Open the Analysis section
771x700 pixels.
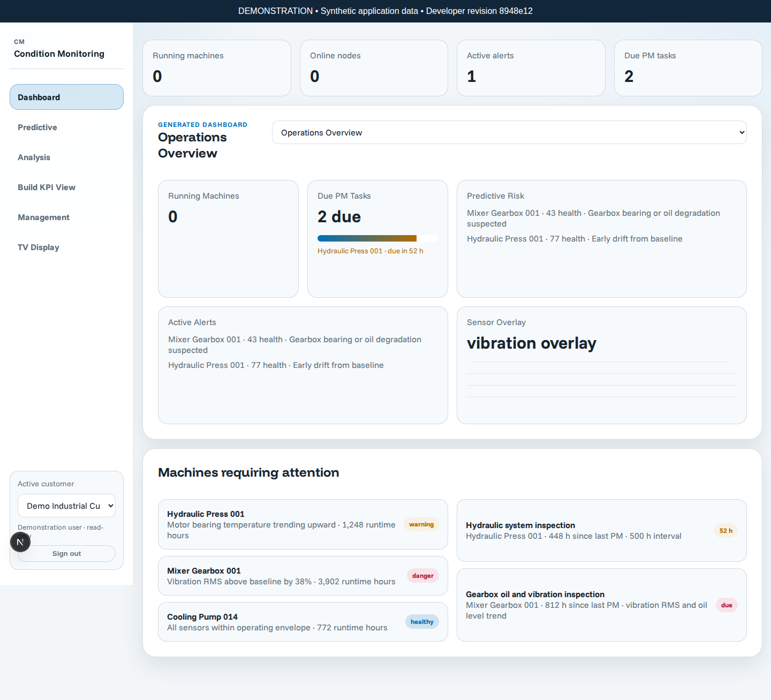[66, 157]
